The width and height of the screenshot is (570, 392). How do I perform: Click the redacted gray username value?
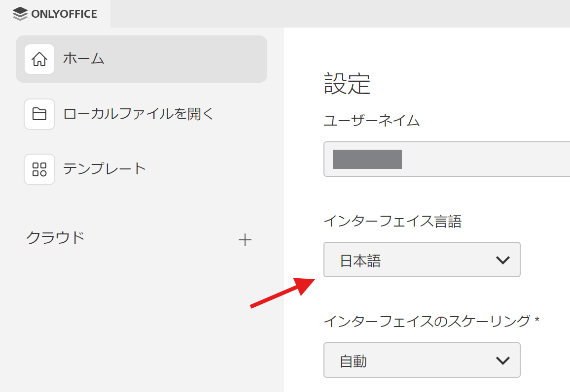pos(367,159)
